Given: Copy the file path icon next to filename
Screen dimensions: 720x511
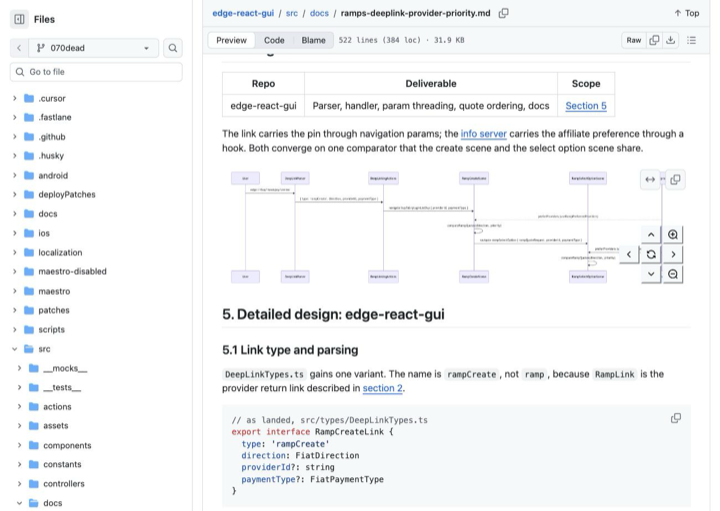Looking at the screenshot, I should [504, 13].
